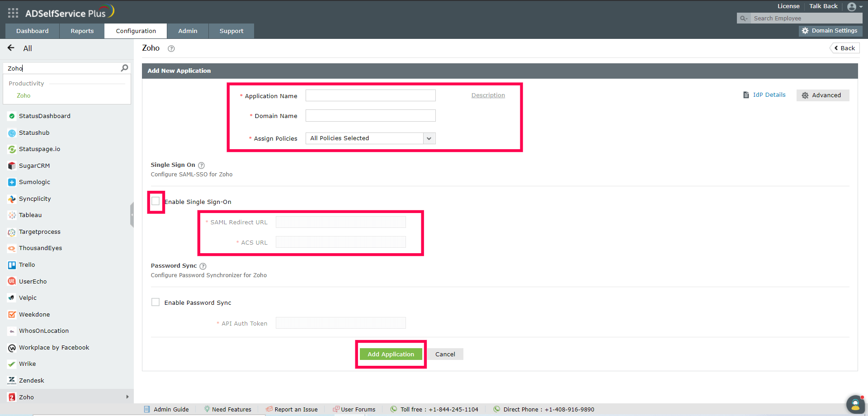The image size is (868, 416).
Task: Open the Single Sign On help icon
Action: click(x=202, y=165)
